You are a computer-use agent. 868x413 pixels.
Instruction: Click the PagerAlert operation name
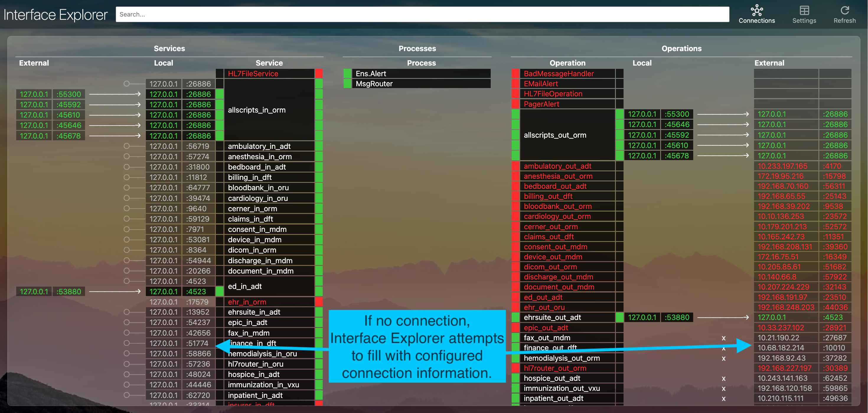click(541, 104)
